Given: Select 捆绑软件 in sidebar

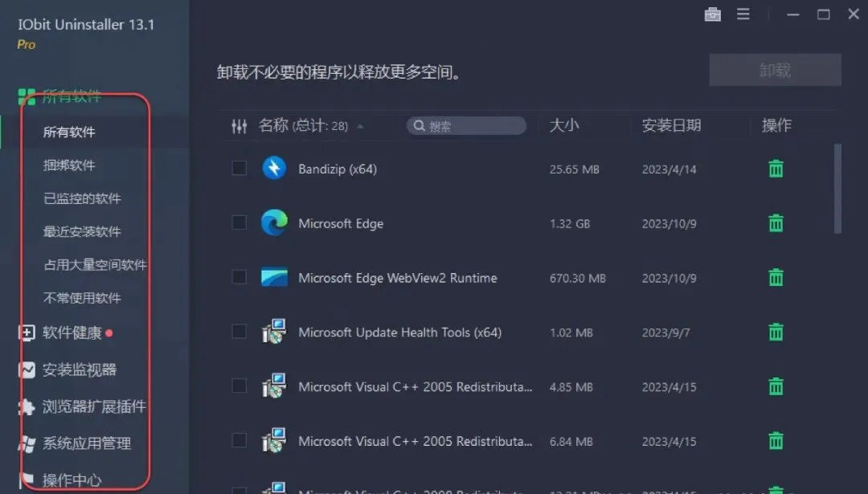Looking at the screenshot, I should click(x=69, y=165).
